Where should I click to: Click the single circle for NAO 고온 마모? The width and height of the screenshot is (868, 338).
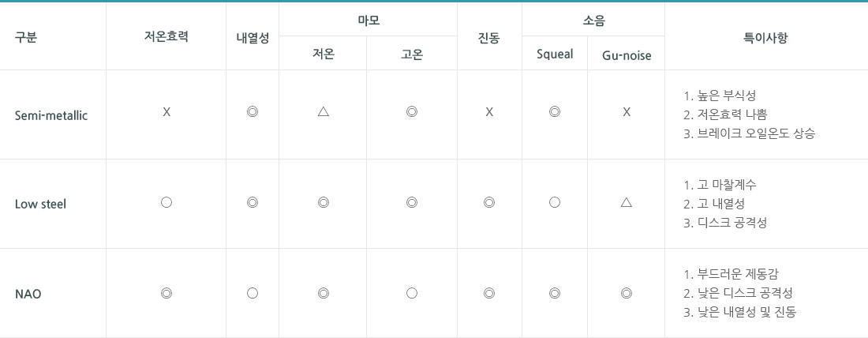point(411,293)
